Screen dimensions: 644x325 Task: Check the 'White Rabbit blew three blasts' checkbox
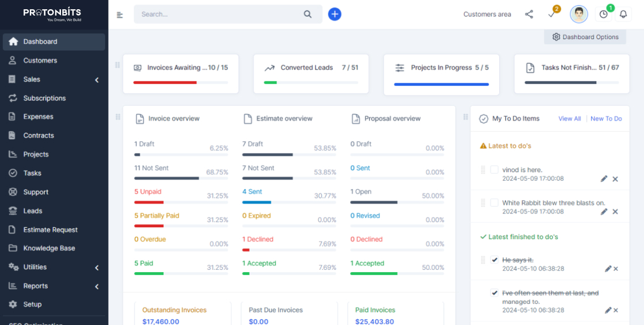(x=494, y=202)
